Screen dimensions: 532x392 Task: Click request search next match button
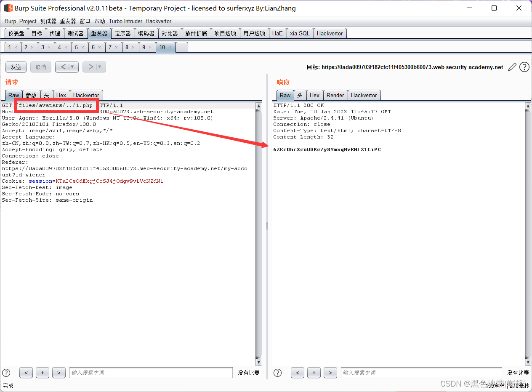59,373
